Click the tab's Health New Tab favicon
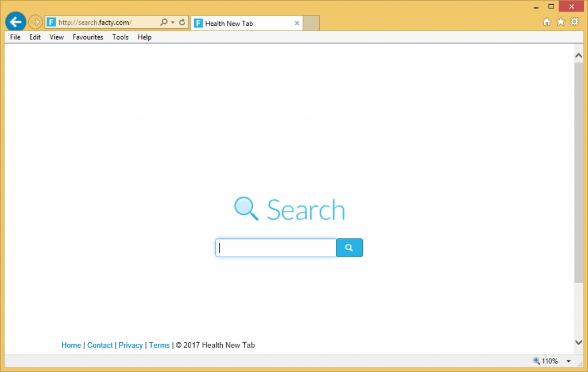The width and height of the screenshot is (588, 372). point(198,23)
